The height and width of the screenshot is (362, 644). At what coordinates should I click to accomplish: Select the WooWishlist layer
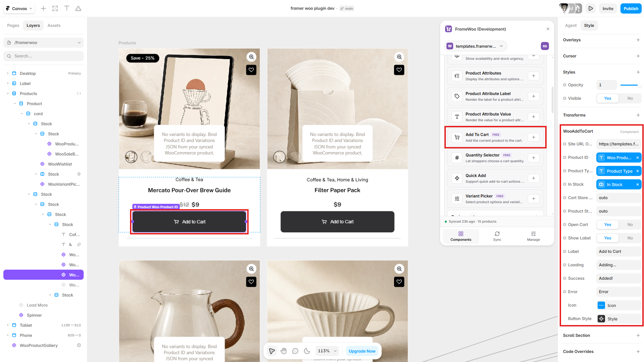click(x=60, y=164)
